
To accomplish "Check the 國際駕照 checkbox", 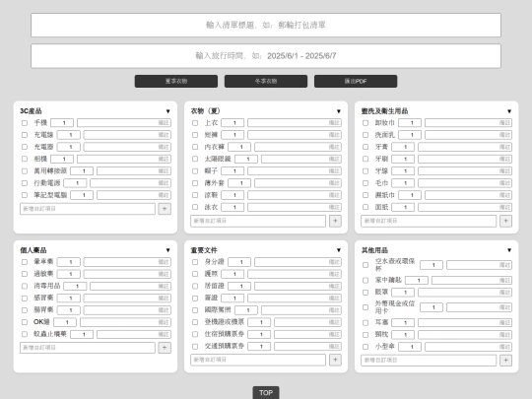I will [195, 310].
